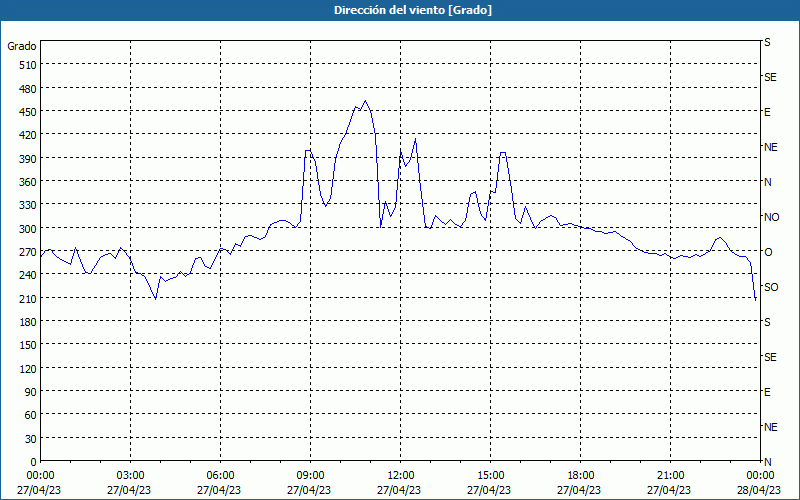This screenshot has width=800, height=500.
Task: Select the 300 y-axis label
Action: point(29,228)
